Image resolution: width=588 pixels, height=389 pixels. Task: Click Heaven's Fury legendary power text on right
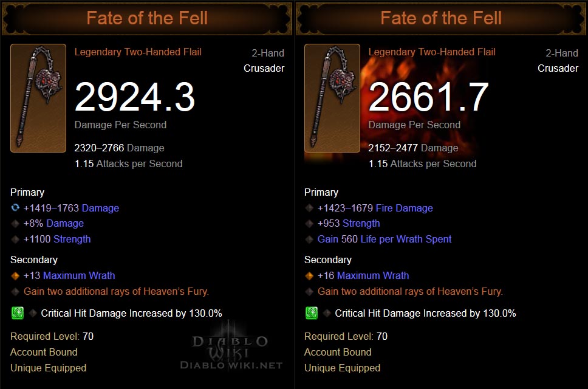(x=410, y=291)
